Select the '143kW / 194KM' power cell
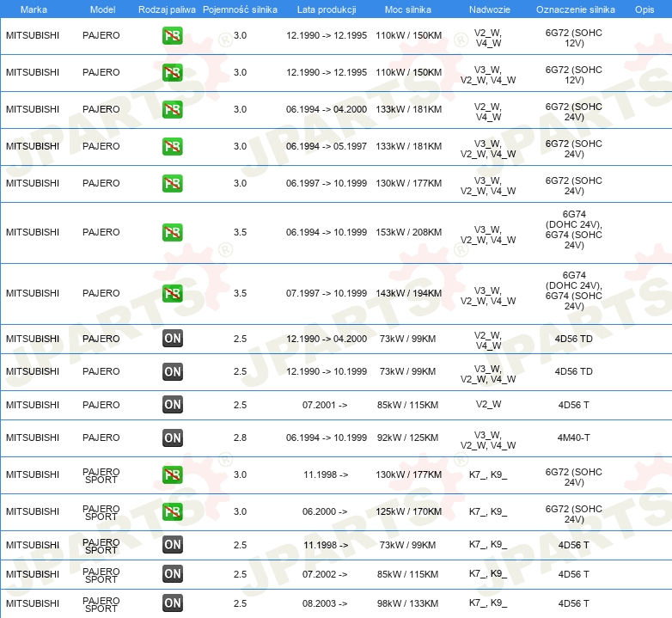Screen dimensions: 672x618 (409, 293)
